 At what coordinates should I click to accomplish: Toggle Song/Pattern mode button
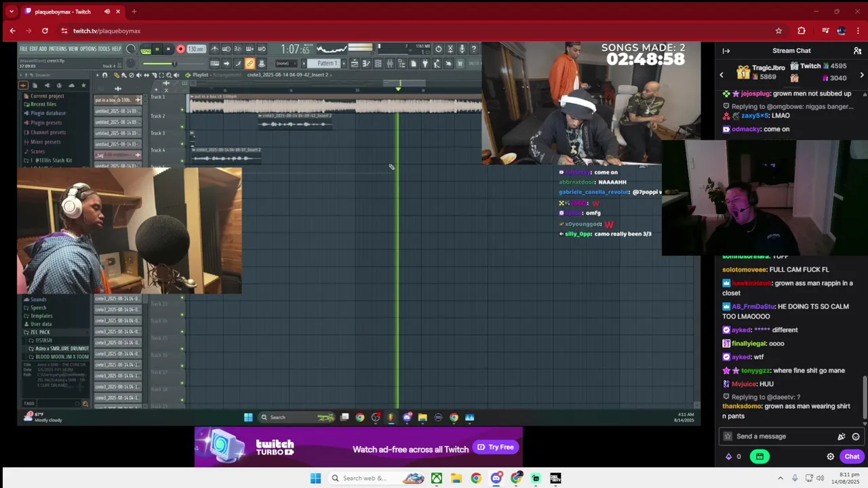coord(146,49)
